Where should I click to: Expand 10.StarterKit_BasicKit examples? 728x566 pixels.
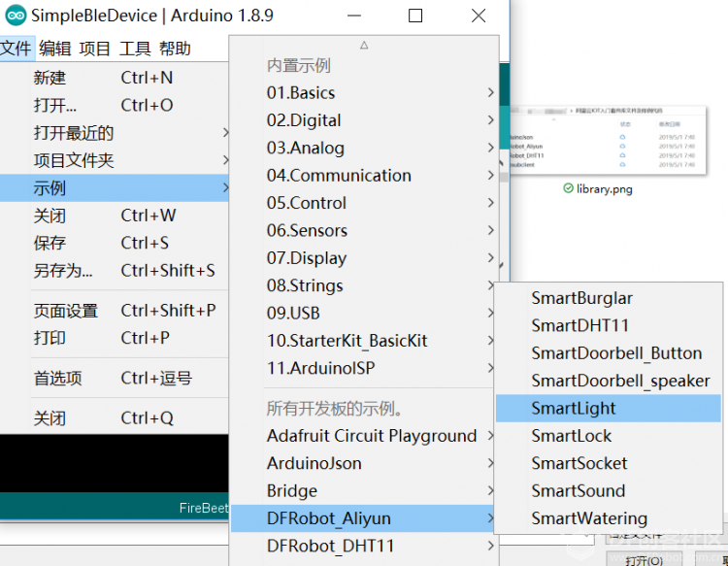click(364, 341)
